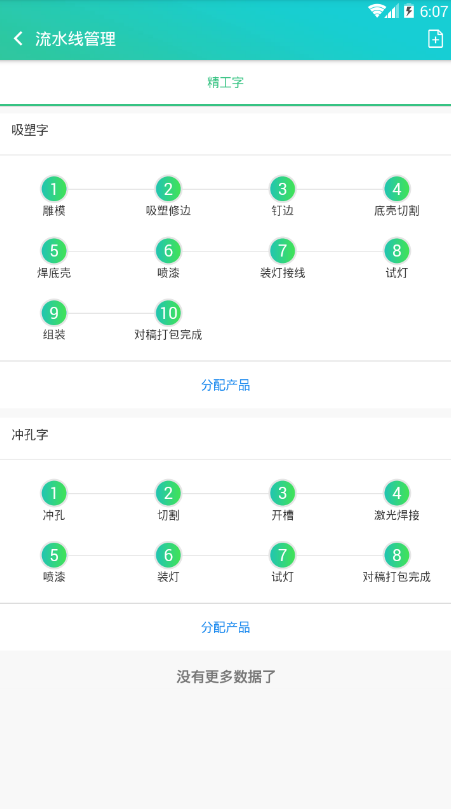Select step 1 冲孔 circle
Screen dimensions: 451x809
[54, 493]
